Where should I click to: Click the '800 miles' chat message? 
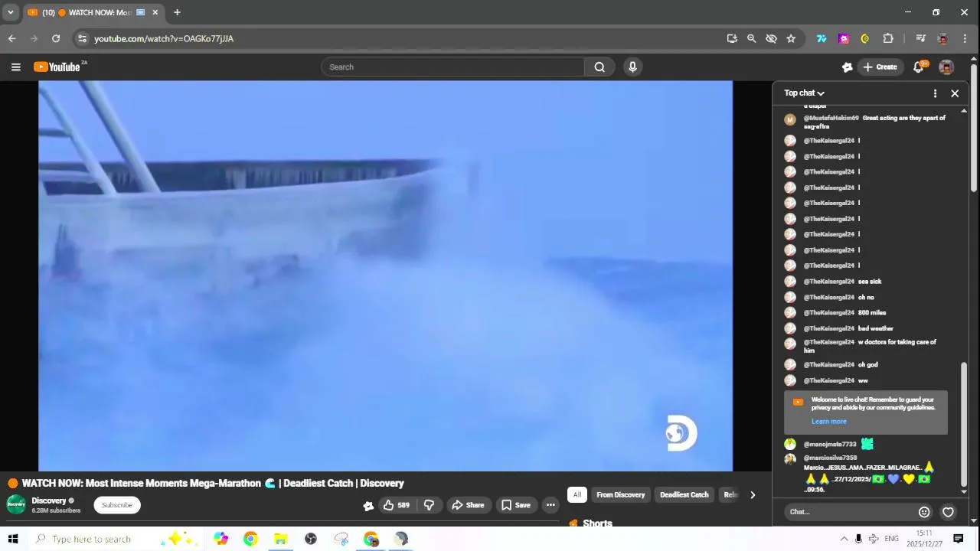(x=872, y=313)
